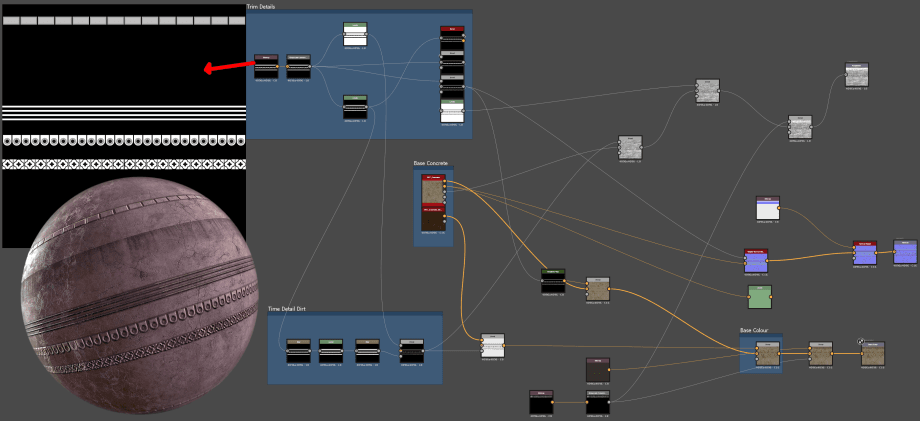Image resolution: width=920 pixels, height=421 pixels.
Task: Select the green-header Levels node in Time Detail Dirt
Action: [x=331, y=351]
